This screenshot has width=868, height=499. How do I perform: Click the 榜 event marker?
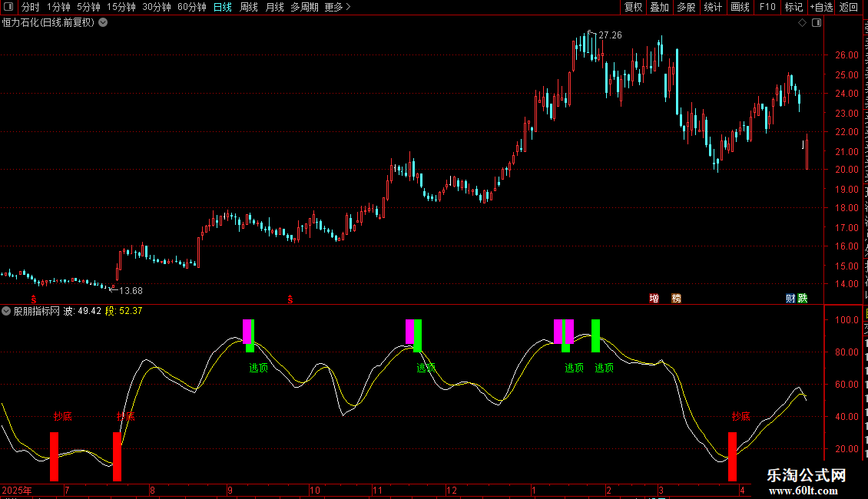pos(677,299)
